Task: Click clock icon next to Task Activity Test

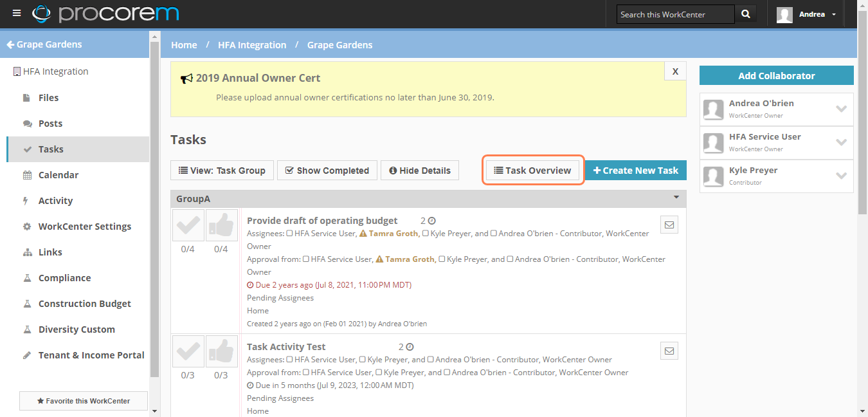Action: (x=410, y=347)
